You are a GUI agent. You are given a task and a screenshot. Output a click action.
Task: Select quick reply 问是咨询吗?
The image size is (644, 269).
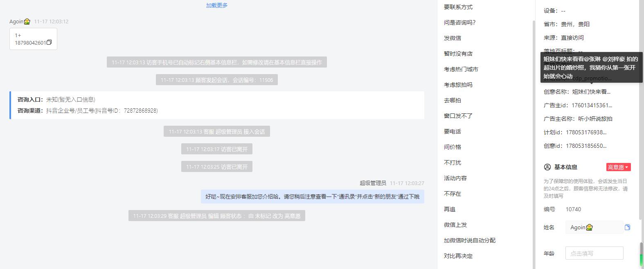pyautogui.click(x=460, y=23)
